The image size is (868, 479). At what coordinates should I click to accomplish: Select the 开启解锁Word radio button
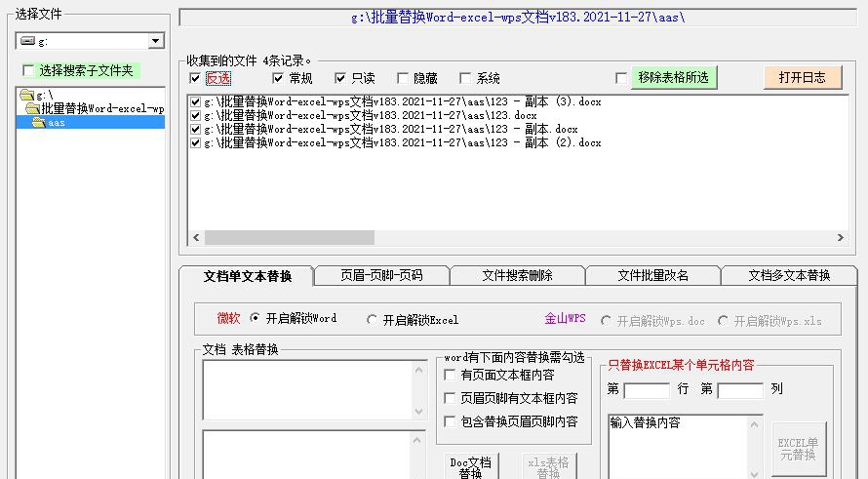tap(255, 318)
